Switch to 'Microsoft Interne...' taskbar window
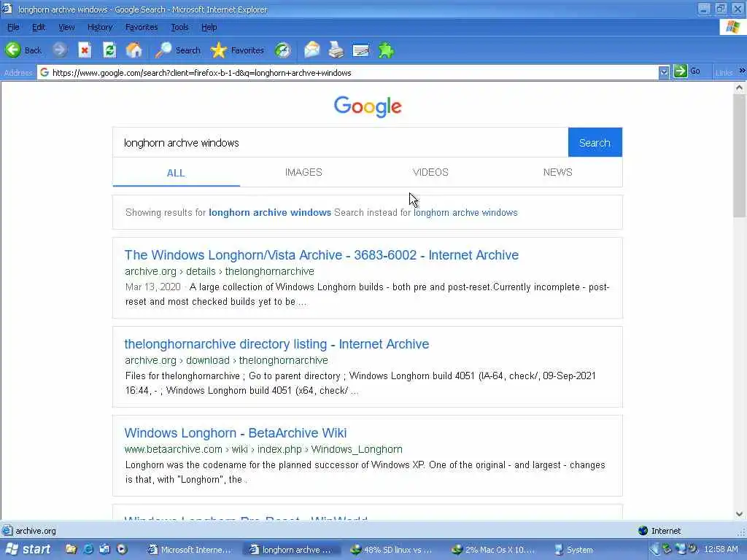Image resolution: width=747 pixels, height=560 pixels. (190, 550)
